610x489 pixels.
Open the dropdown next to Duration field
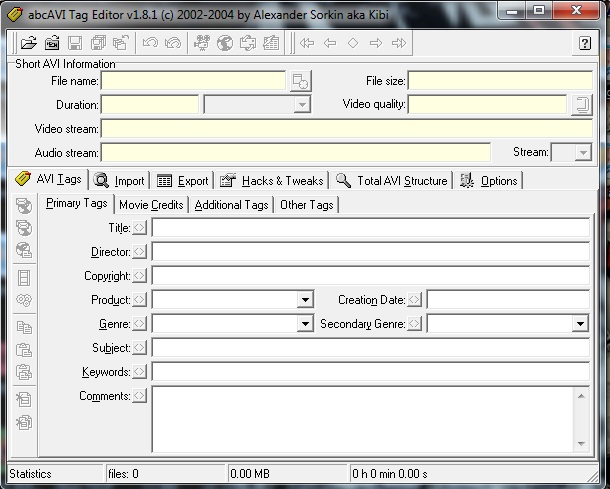[x=301, y=105]
